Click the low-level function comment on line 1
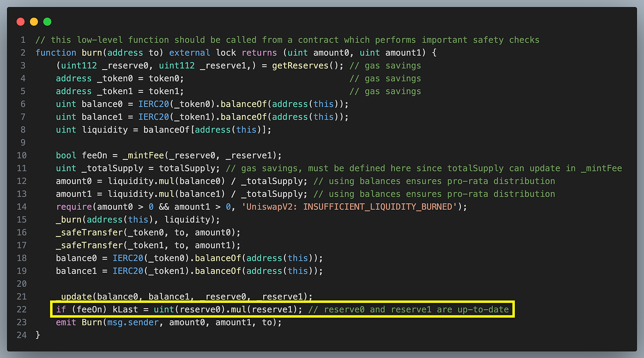644x358 pixels. [x=287, y=40]
